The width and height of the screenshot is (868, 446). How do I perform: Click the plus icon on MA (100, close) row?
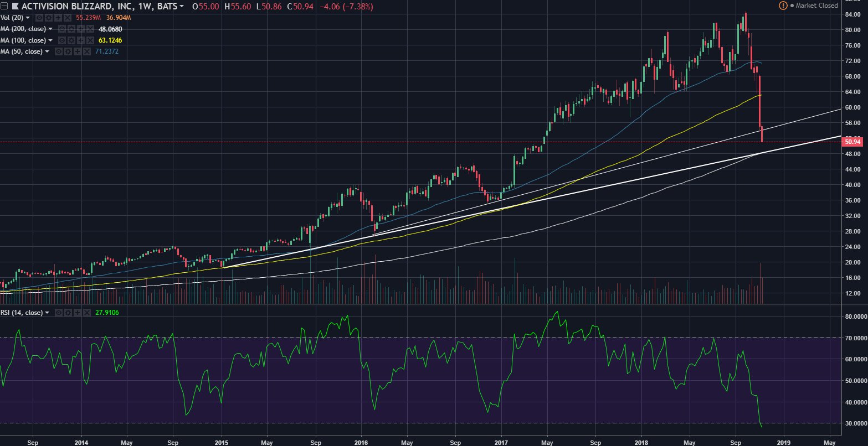point(80,40)
